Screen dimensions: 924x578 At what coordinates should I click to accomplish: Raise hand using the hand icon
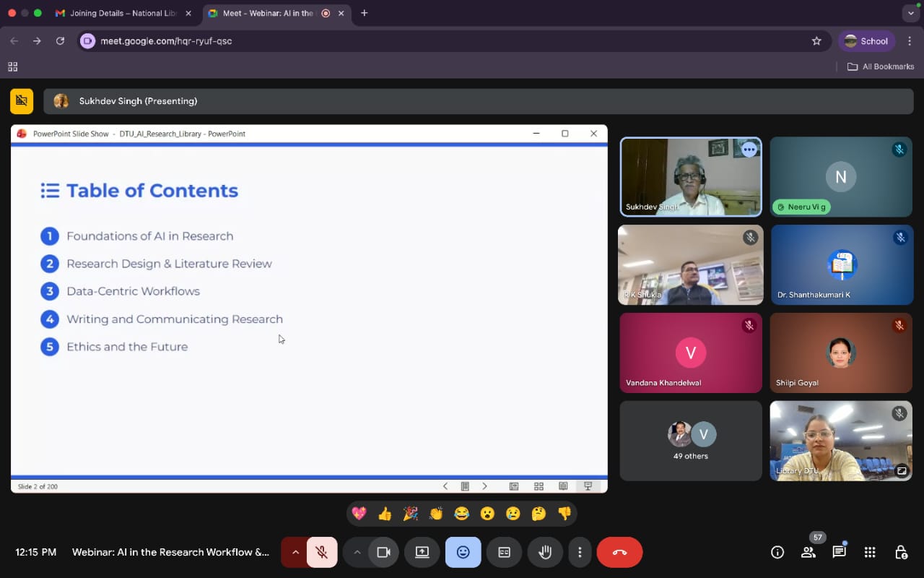(545, 553)
